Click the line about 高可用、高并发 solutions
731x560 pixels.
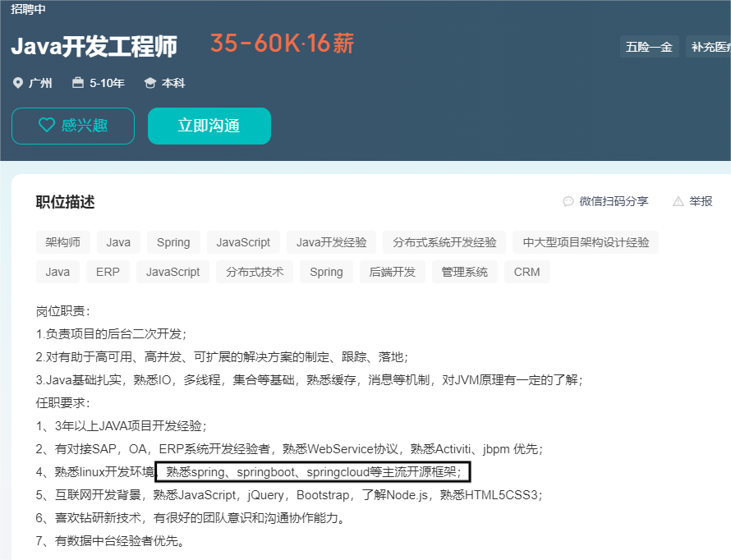(222, 357)
